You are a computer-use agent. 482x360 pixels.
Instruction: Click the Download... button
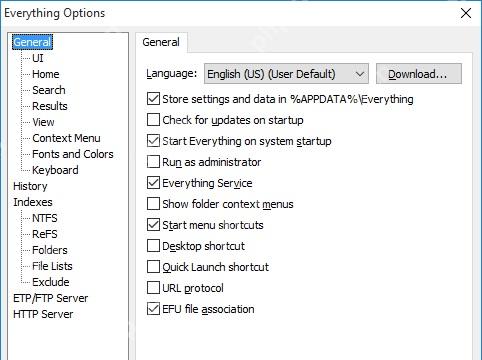coord(419,74)
